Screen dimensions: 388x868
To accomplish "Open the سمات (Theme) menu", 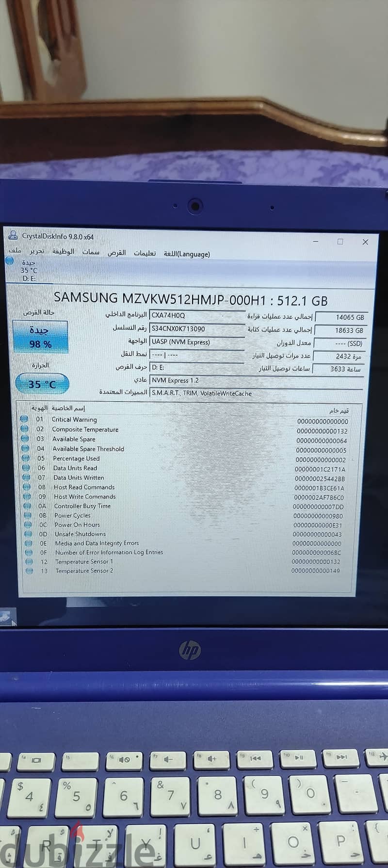I will 91,252.
